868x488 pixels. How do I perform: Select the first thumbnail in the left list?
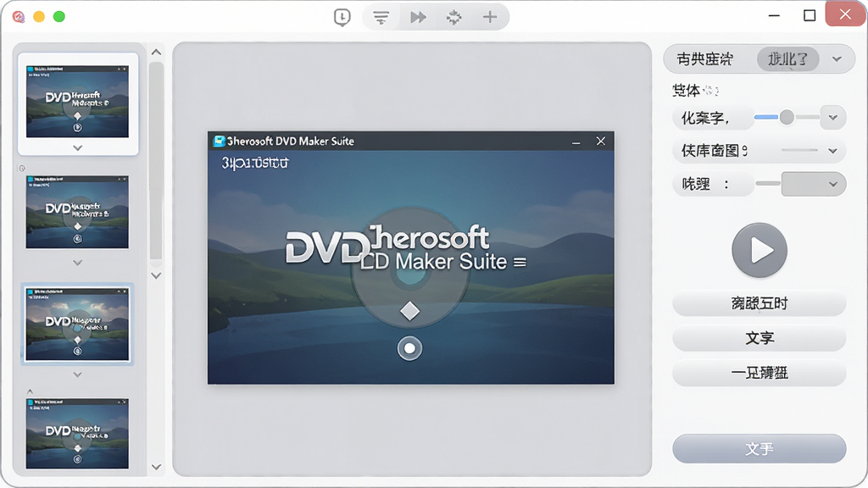[77, 102]
